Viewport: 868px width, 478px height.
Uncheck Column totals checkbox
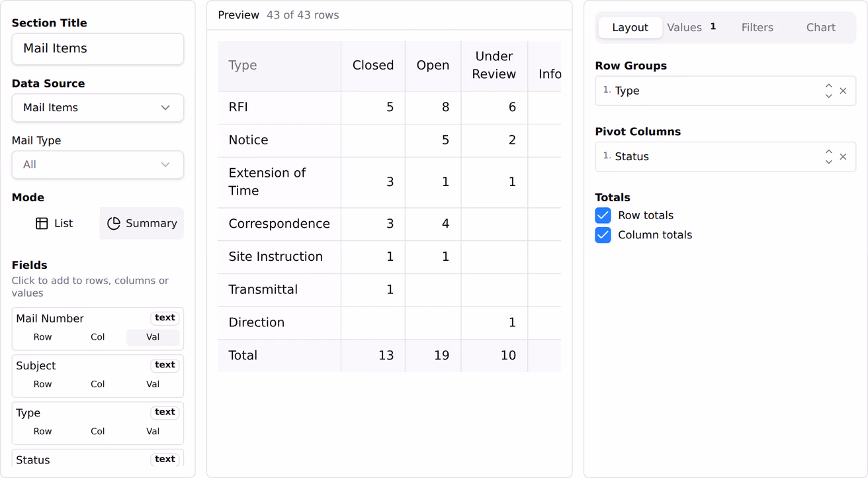[603, 235]
